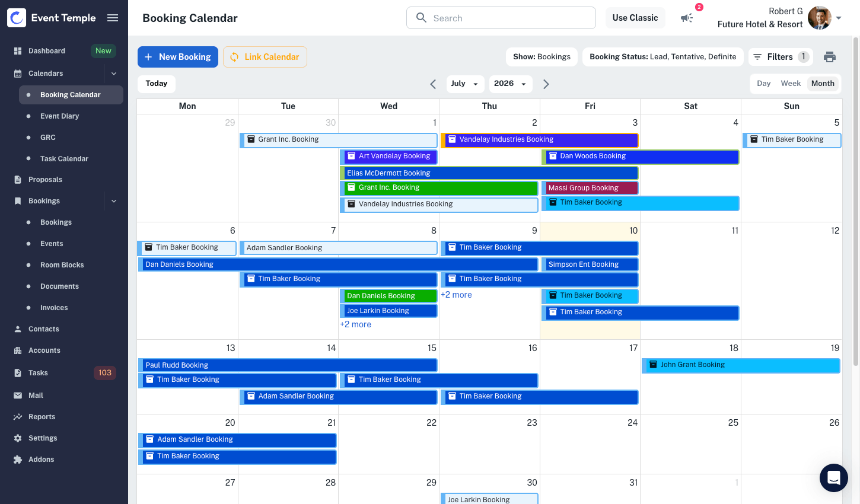Open Booking Status filter dropdown

click(662, 57)
